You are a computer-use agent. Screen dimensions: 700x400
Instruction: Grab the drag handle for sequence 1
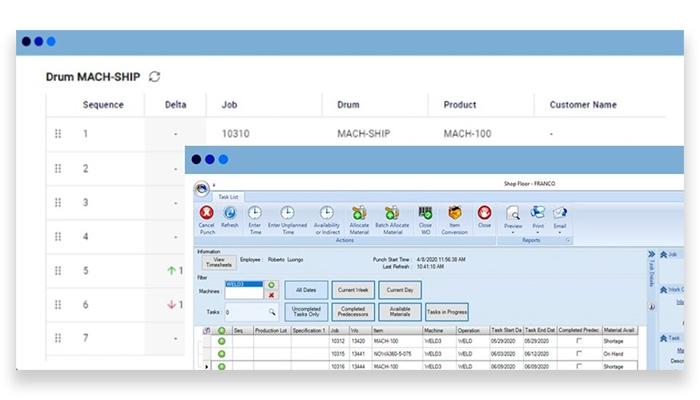coord(58,133)
